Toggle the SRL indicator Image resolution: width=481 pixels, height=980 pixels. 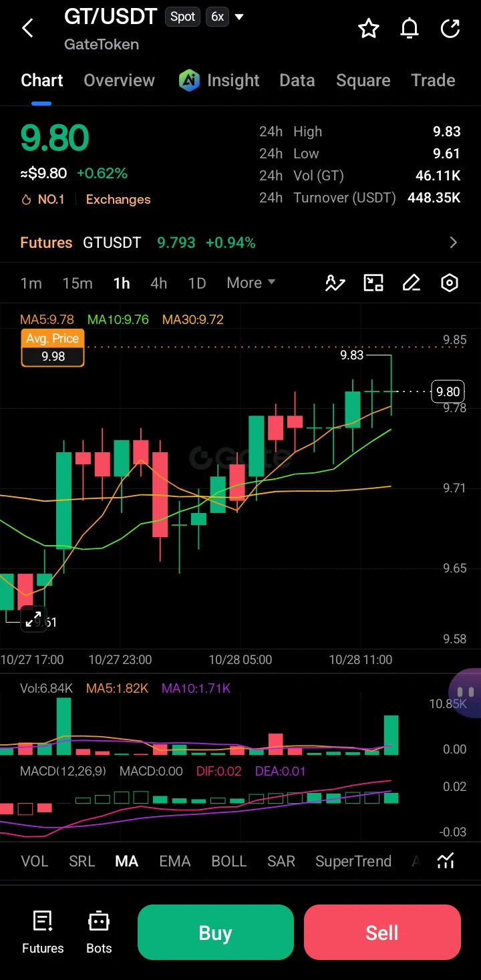coord(82,861)
